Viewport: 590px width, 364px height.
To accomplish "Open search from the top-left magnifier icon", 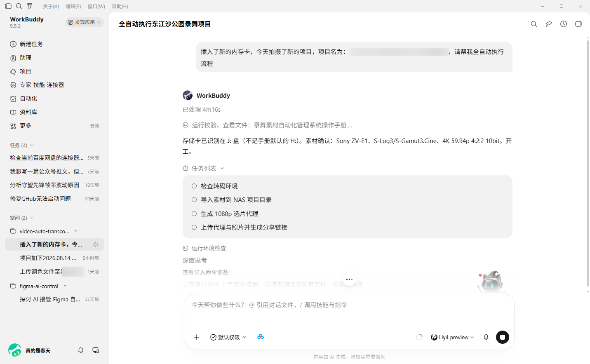I will tap(19, 6).
